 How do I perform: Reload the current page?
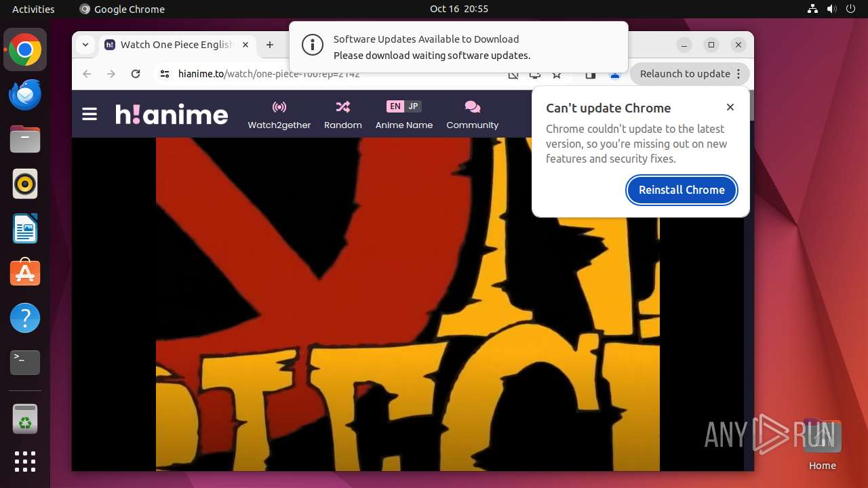pos(136,74)
